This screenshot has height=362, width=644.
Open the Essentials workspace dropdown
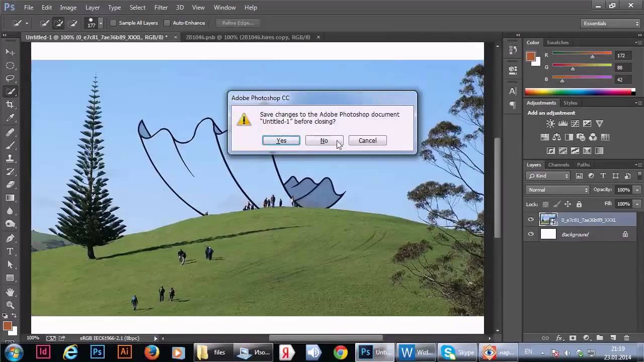610,23
